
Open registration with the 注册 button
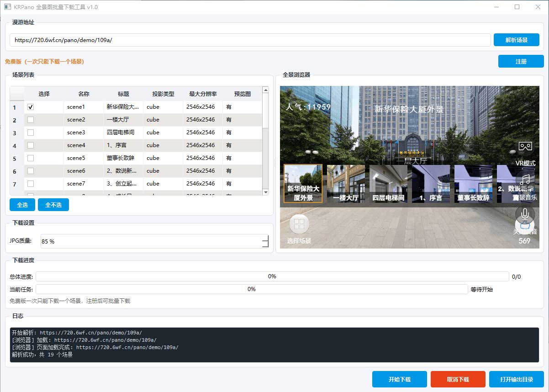coord(521,61)
